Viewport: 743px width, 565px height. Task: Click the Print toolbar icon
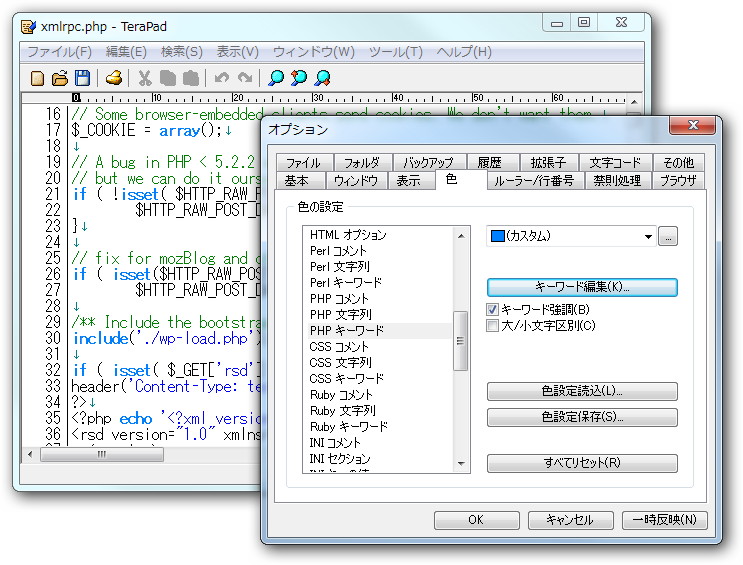114,78
